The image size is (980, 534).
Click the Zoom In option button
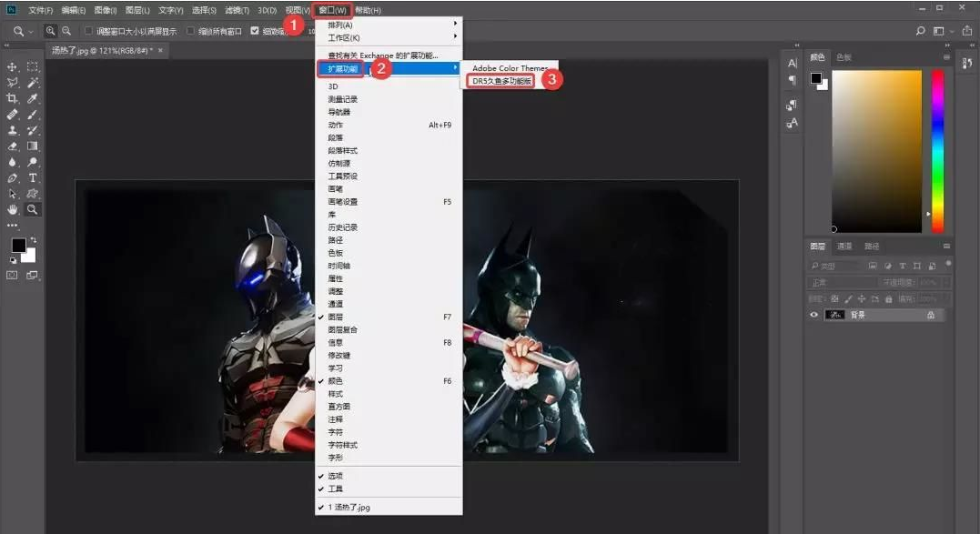coord(51,31)
